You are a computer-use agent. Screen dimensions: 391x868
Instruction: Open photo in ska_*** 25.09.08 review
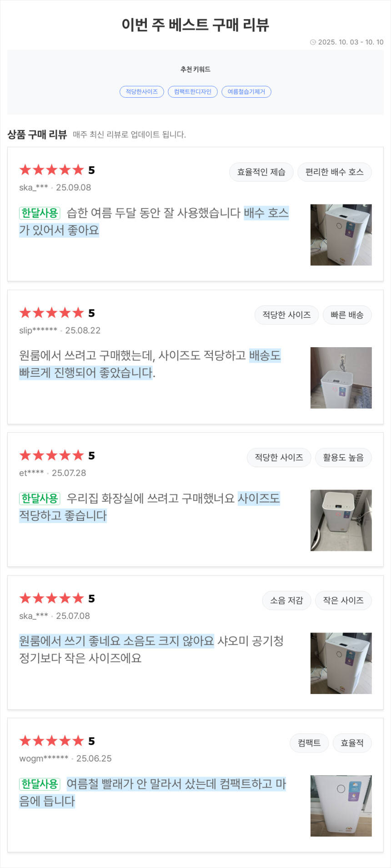[x=341, y=235]
